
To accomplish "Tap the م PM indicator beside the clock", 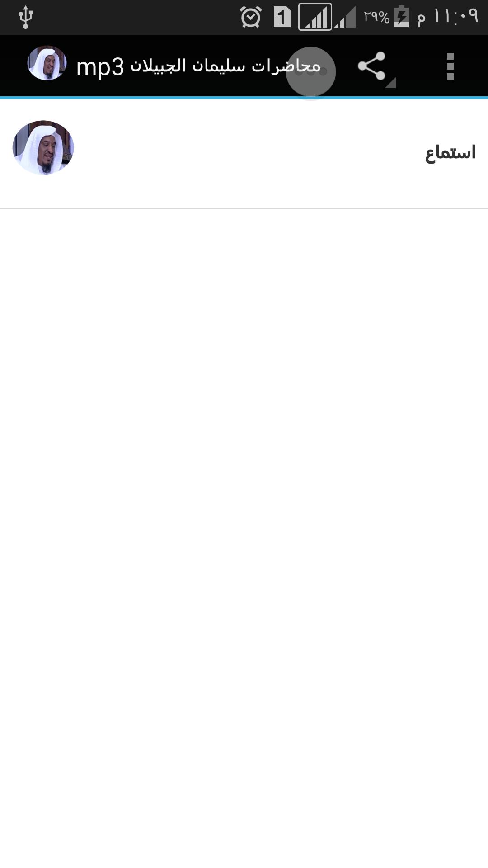I will pos(422,19).
